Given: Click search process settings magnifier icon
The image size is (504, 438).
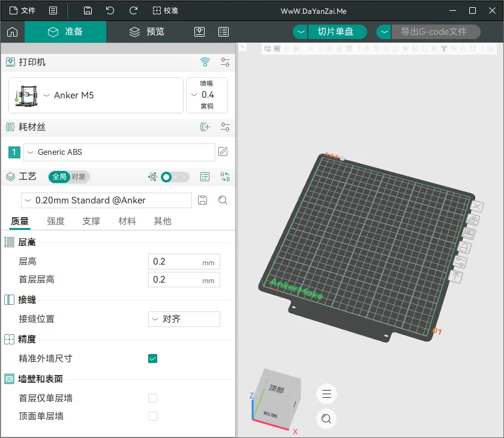Looking at the screenshot, I should (x=223, y=200).
